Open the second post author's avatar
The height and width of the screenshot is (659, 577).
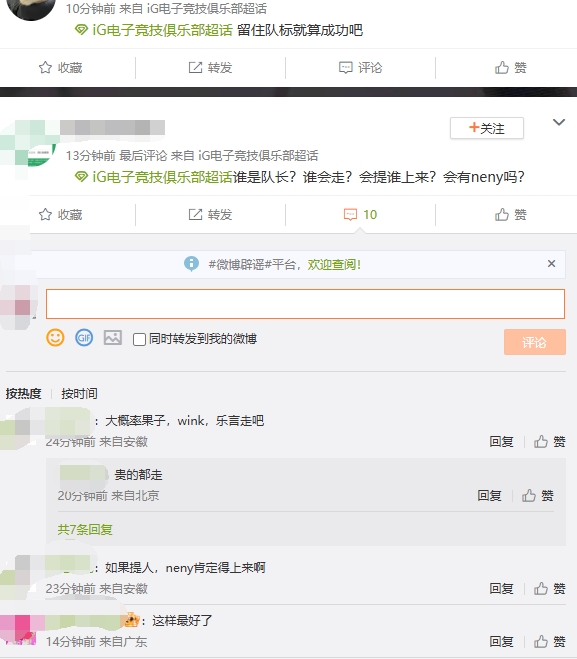(29, 143)
